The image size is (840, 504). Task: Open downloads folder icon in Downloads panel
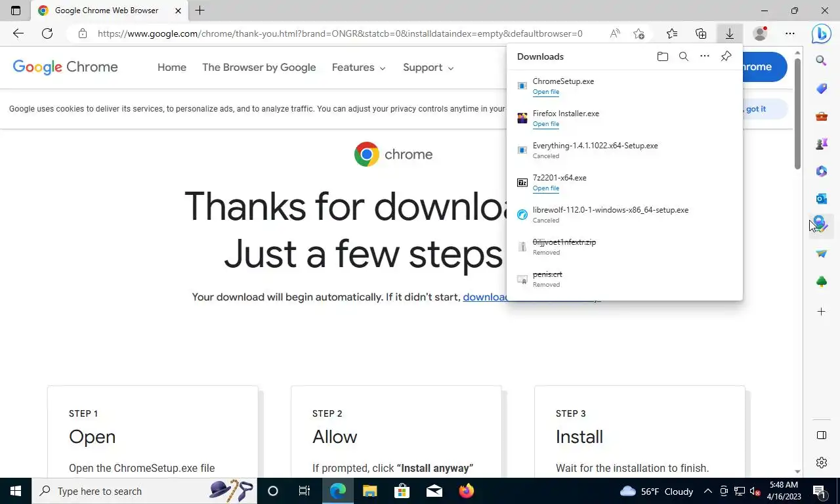(x=663, y=56)
